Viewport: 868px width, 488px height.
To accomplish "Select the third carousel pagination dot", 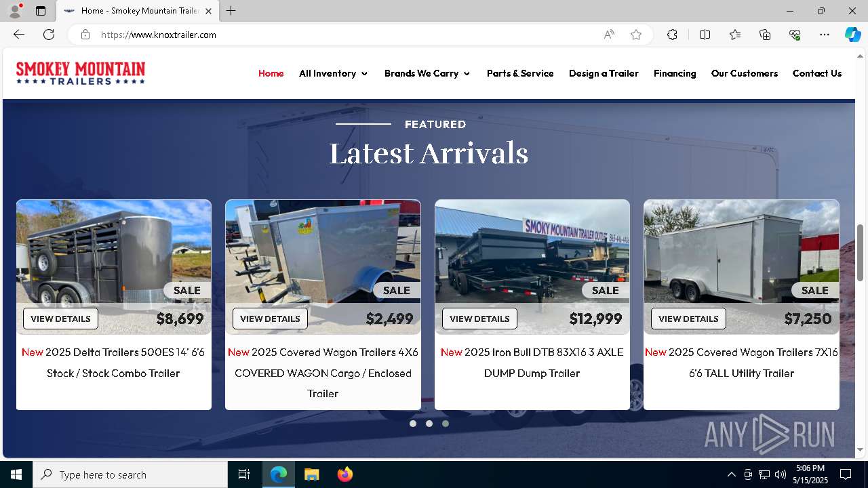I will click(446, 424).
